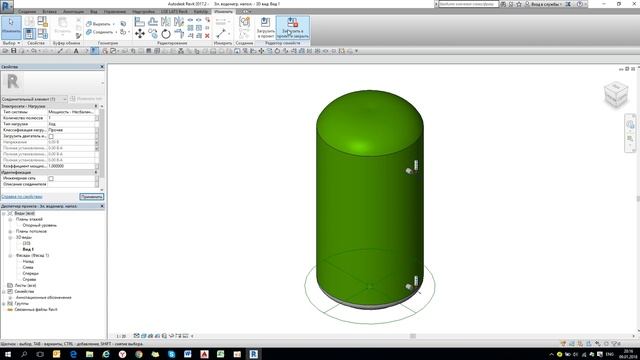Open the Надстройки ribbon tab
The height and width of the screenshot is (360, 640).
143,12
